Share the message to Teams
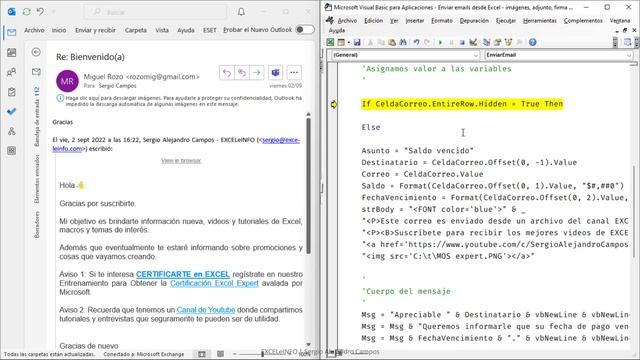Image resolution: width=640 pixels, height=360 pixels. 276,73
